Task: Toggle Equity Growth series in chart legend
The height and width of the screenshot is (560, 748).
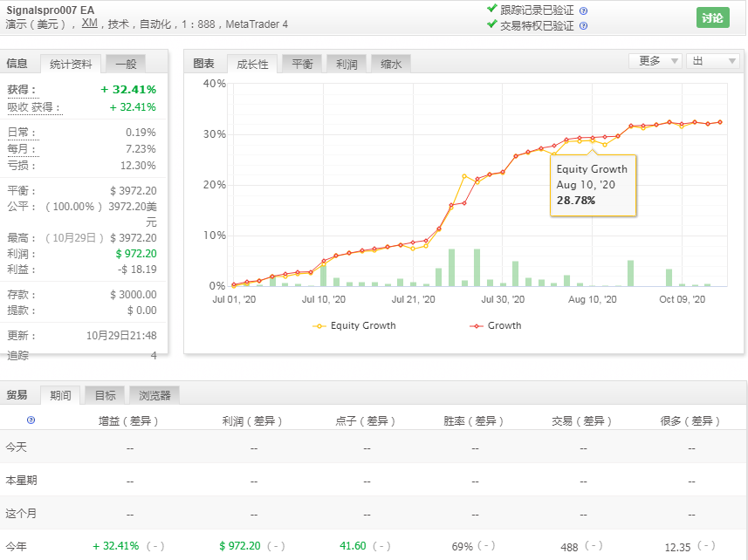Action: pyautogui.click(x=354, y=325)
